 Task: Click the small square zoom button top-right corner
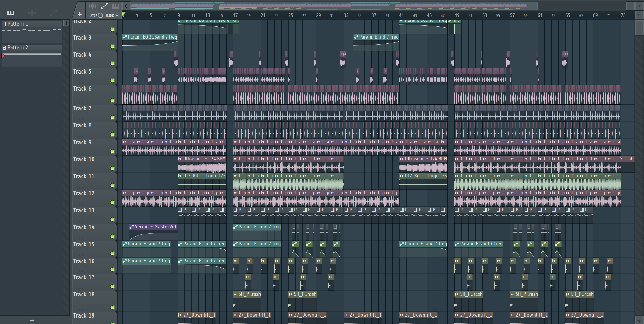[640, 6]
